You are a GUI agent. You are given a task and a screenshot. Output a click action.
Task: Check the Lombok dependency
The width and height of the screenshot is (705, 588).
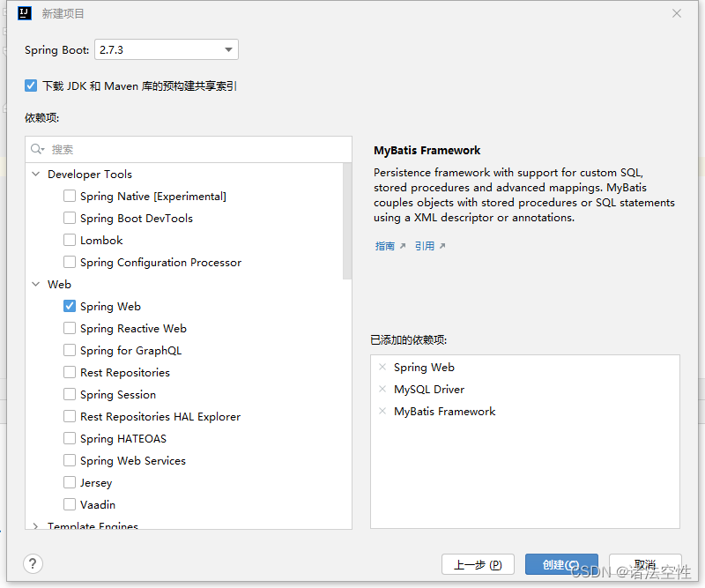(70, 241)
